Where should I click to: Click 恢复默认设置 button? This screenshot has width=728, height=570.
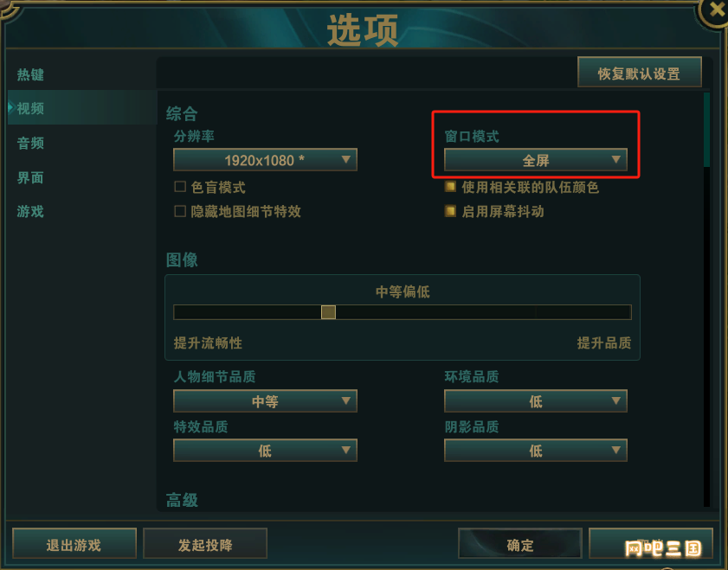click(x=640, y=73)
